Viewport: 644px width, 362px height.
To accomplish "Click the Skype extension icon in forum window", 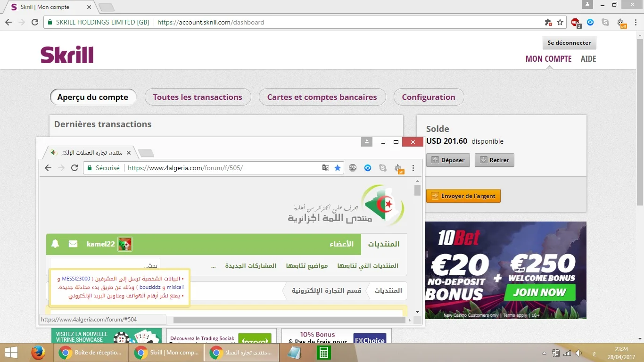I will click(x=383, y=168).
